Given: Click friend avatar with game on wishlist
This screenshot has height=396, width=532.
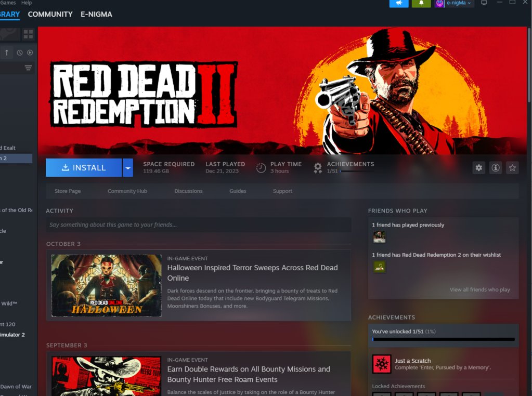Looking at the screenshot, I should (379, 267).
